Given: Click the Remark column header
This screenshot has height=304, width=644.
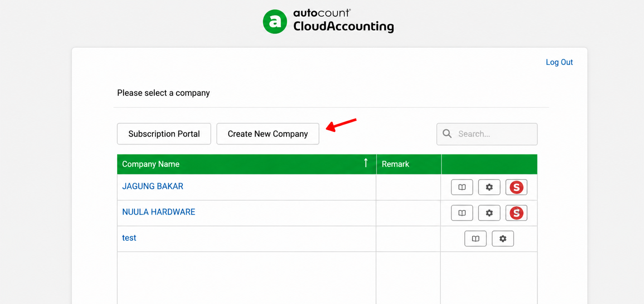Looking at the screenshot, I should tap(409, 164).
